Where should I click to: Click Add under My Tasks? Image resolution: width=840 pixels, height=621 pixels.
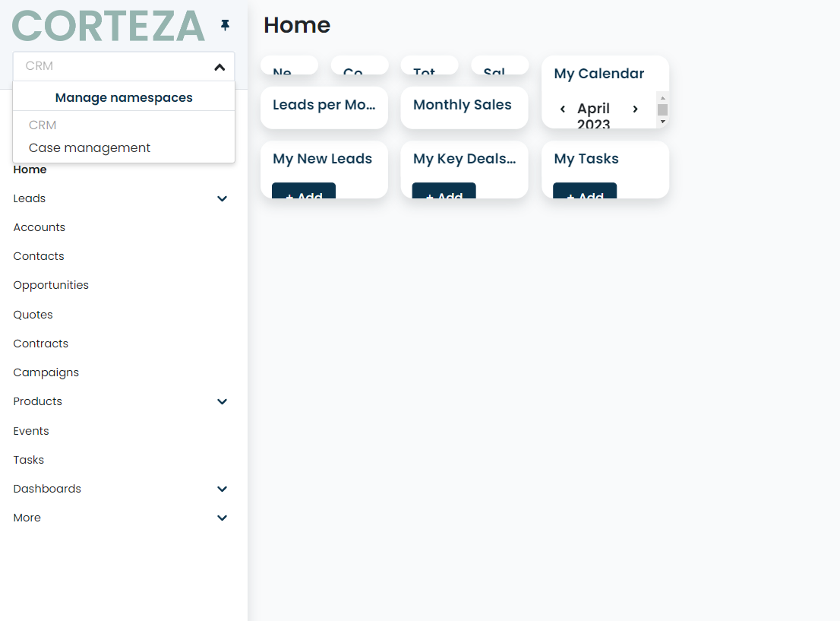point(585,195)
